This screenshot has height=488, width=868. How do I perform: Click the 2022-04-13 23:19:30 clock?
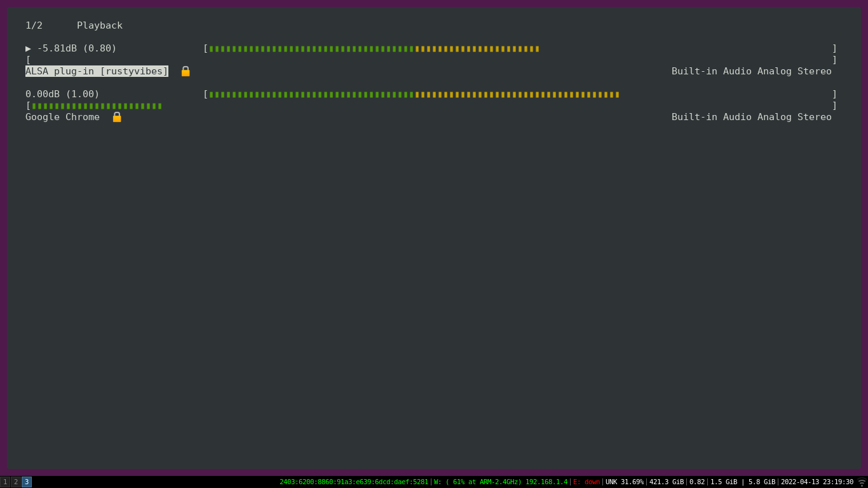click(x=817, y=482)
